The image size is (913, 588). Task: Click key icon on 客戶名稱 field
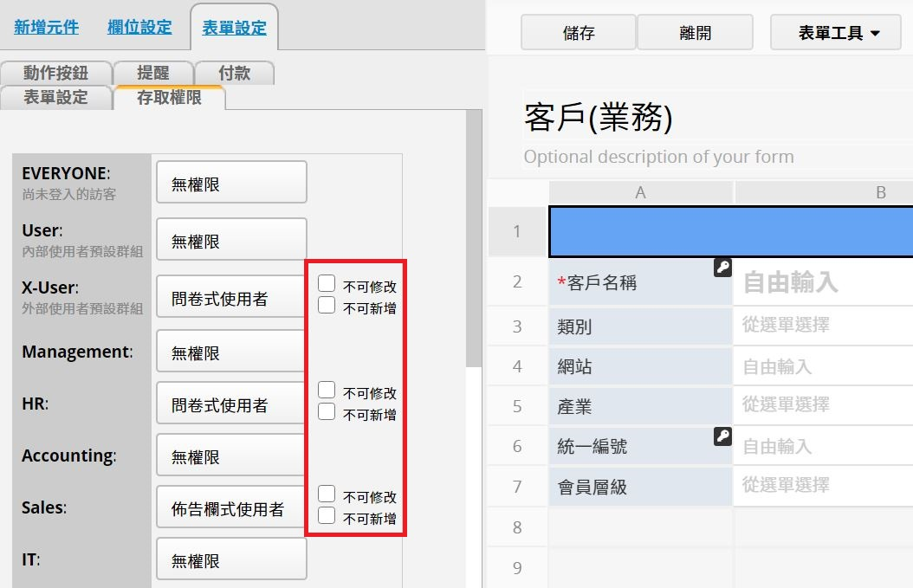[722, 268]
